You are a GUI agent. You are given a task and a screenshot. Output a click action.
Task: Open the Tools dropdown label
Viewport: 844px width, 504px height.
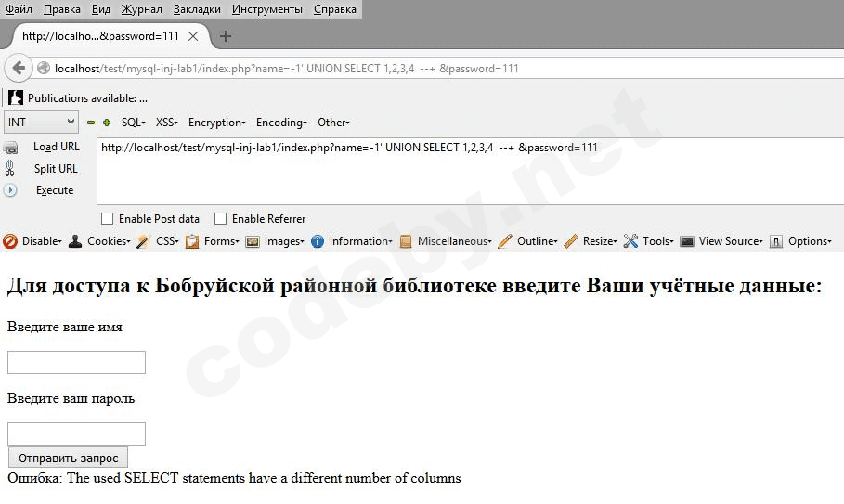(x=658, y=241)
